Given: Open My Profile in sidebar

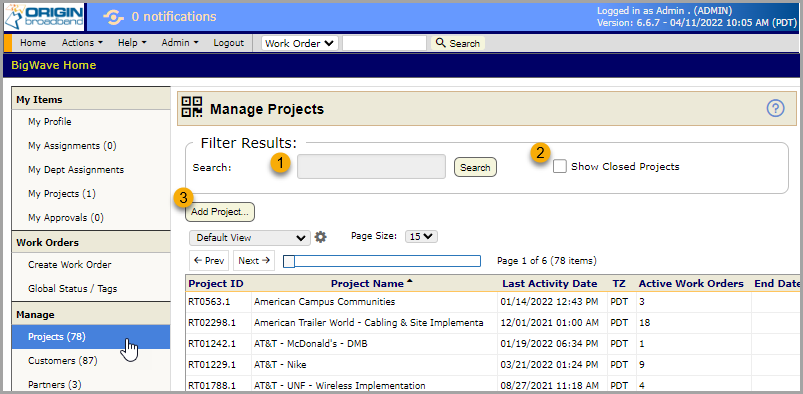Looking at the screenshot, I should tap(50, 122).
